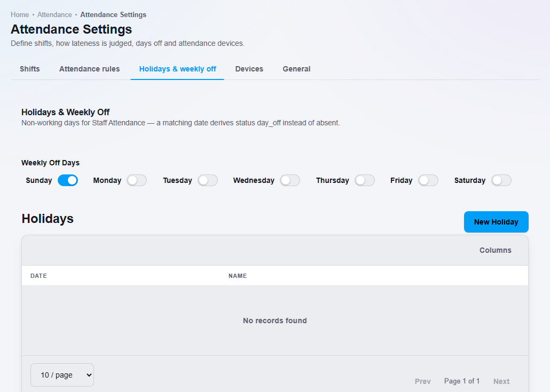Click the large 'Holidays' table heading
The image size is (550, 392).
48,219
